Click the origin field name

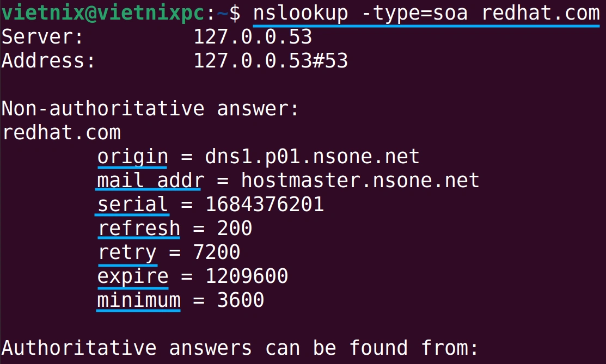132,157
